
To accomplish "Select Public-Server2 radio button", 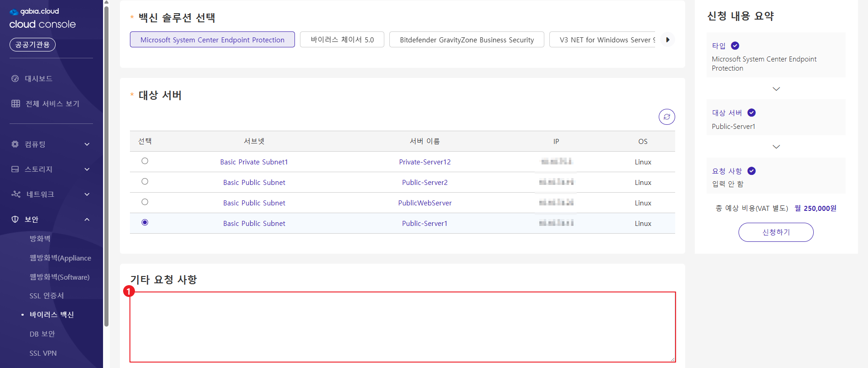I will [145, 181].
